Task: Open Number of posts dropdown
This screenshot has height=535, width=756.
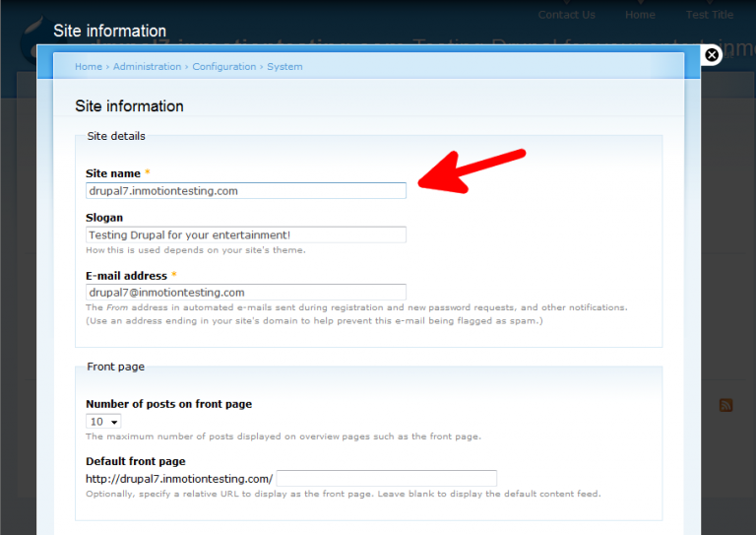Action: (103, 422)
